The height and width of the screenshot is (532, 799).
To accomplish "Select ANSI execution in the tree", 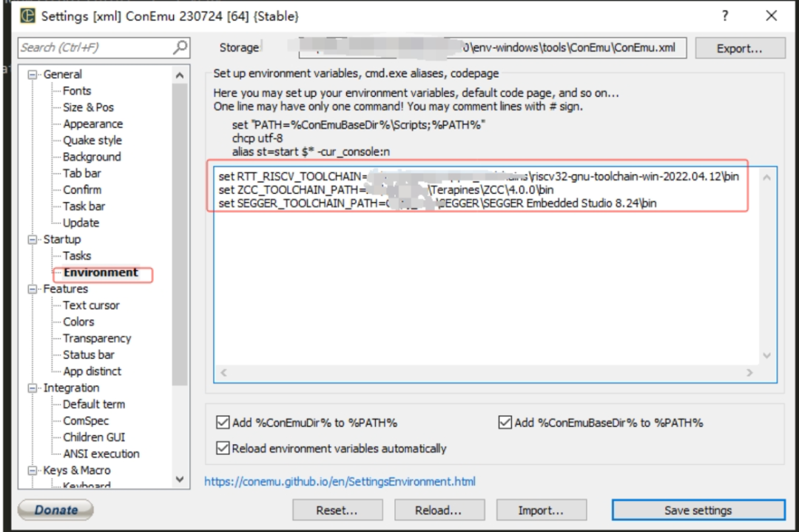I will pos(101,454).
